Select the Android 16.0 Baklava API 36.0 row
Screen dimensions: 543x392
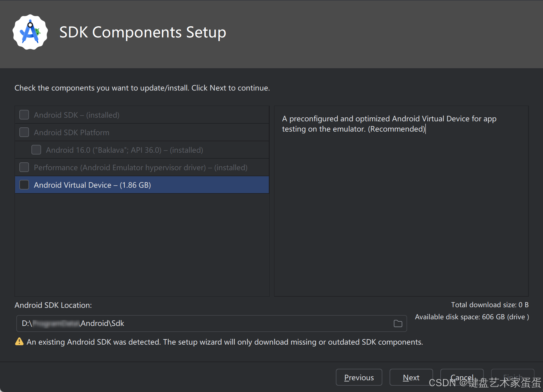tap(142, 150)
